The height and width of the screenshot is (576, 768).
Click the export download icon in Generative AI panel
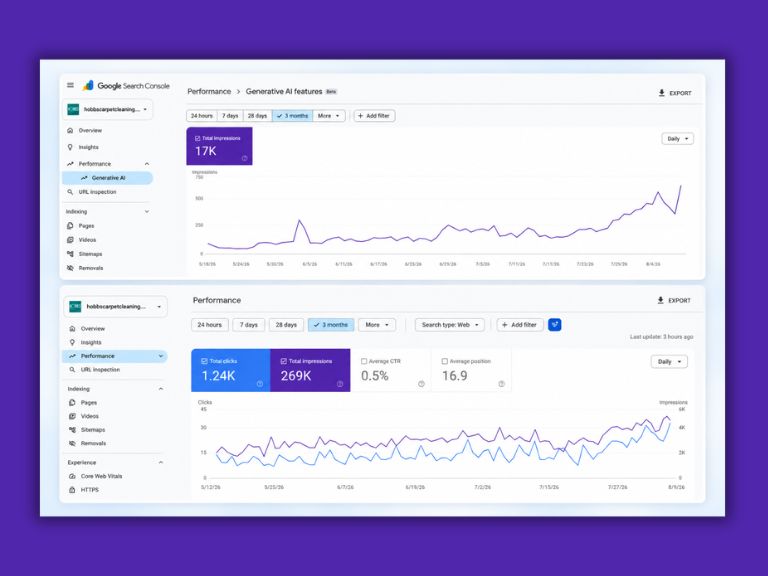pos(662,93)
